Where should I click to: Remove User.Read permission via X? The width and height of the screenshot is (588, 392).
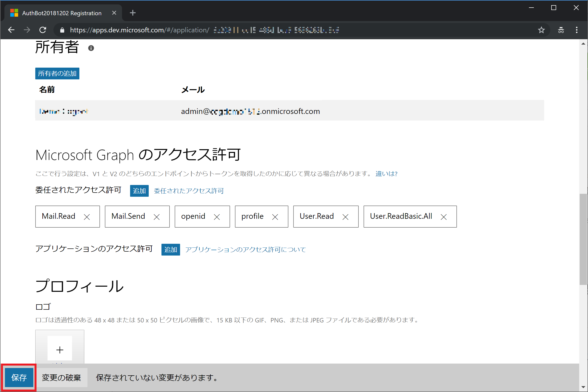345,217
